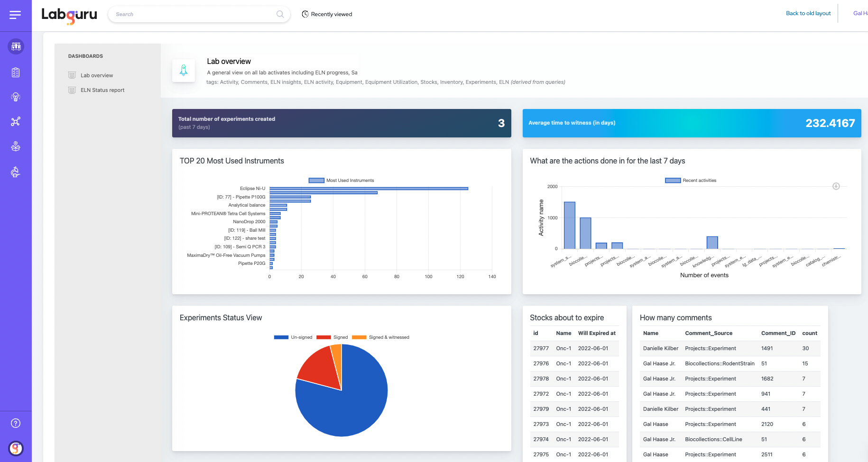Screen dimensions: 868x462
Task: Open the inventory box icon in sidebar
Action: pyautogui.click(x=16, y=146)
